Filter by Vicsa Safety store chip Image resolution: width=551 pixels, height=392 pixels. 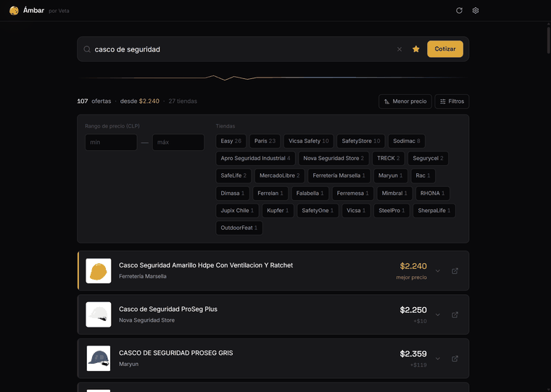click(309, 141)
